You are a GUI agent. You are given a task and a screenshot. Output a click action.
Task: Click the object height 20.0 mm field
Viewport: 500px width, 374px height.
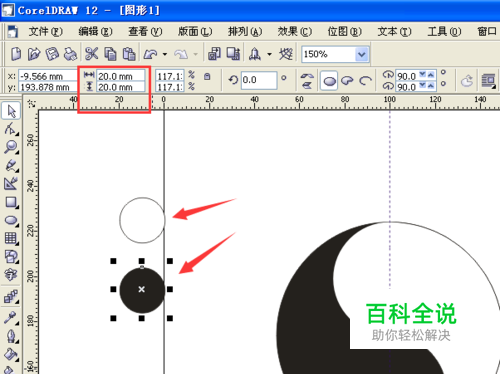[121, 87]
